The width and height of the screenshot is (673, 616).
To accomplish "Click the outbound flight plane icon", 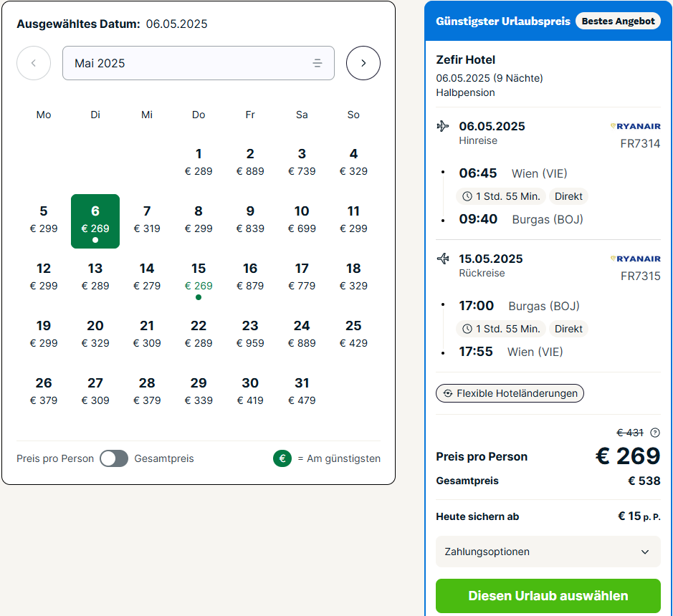I will click(x=443, y=126).
